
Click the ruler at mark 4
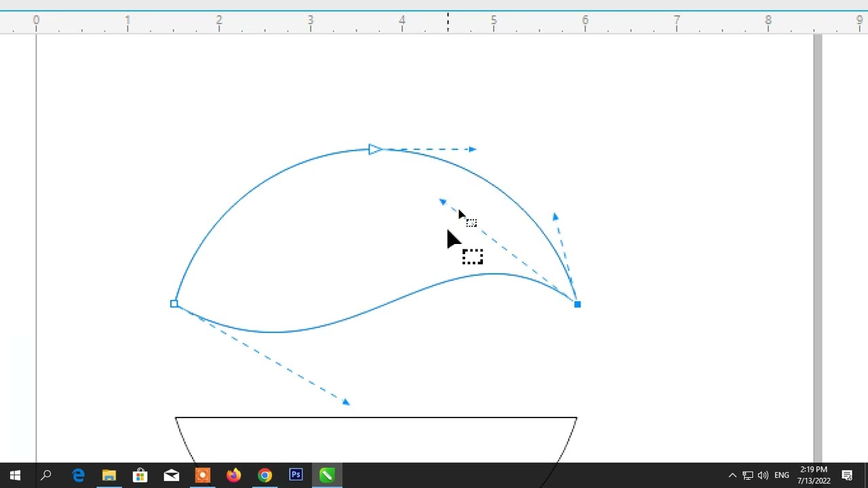(x=402, y=21)
